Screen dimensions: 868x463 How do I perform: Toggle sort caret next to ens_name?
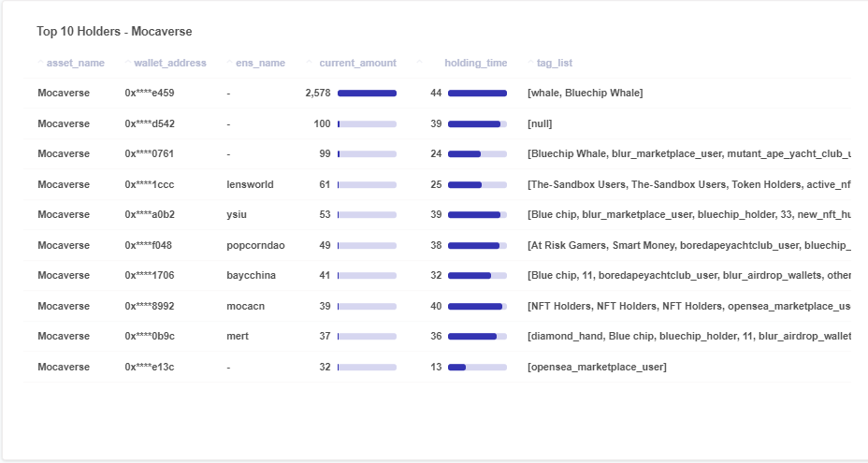click(230, 62)
